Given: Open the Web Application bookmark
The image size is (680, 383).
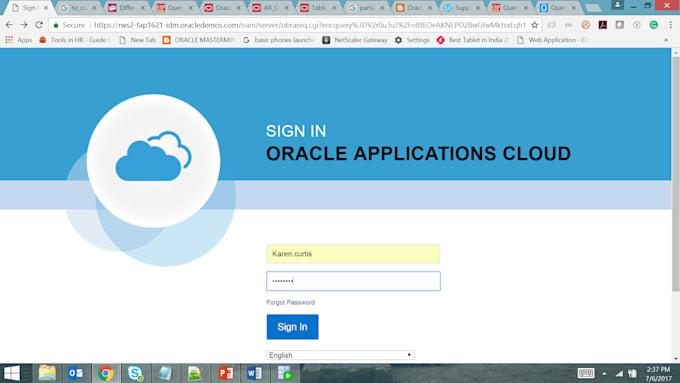Looking at the screenshot, I should click(552, 40).
